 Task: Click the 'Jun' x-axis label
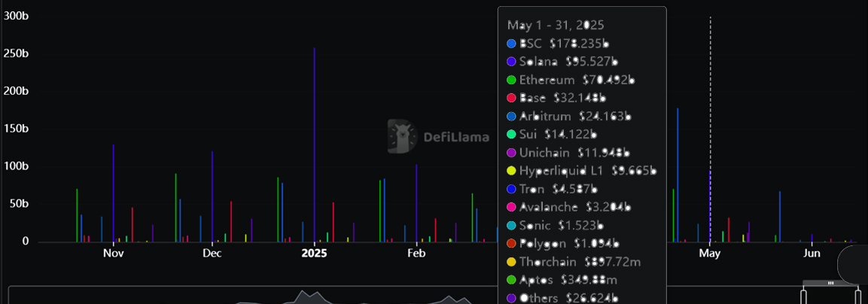coord(812,254)
